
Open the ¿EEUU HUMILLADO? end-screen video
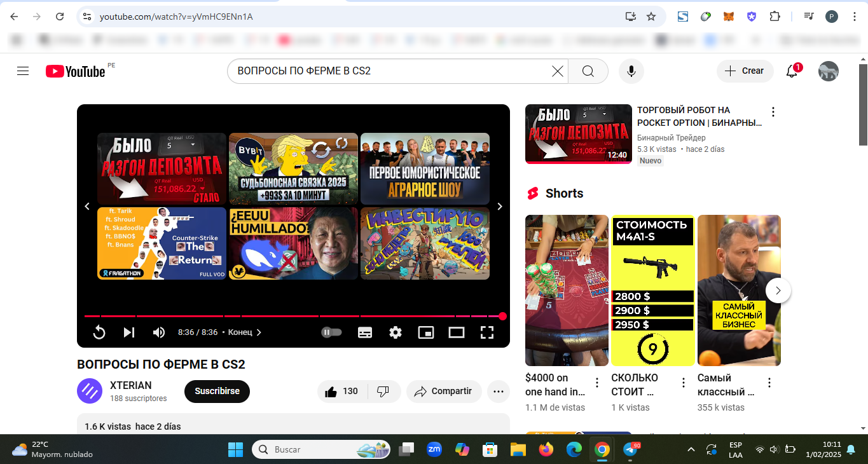[293, 243]
